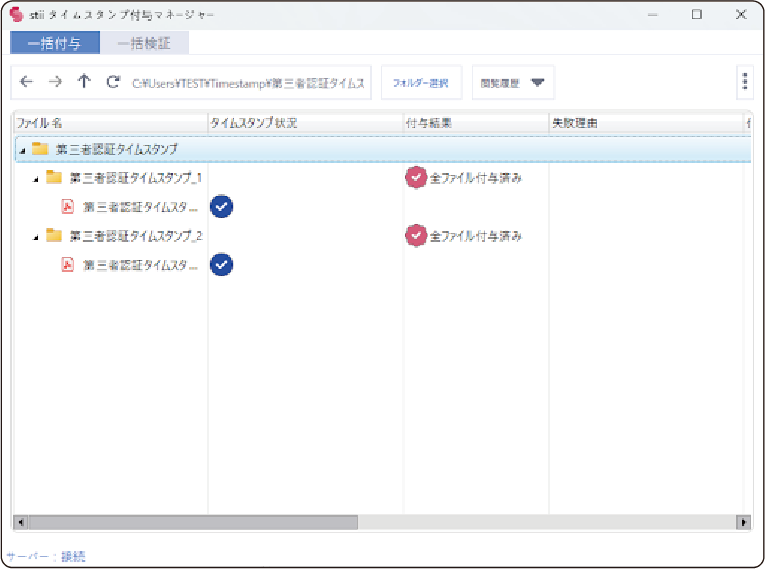Click the folder path input field

(x=250, y=83)
